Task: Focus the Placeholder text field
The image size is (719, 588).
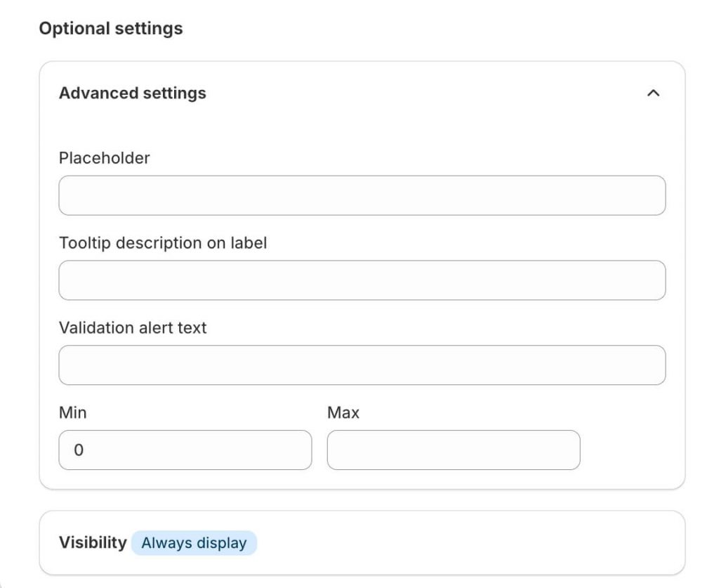Action: click(362, 195)
